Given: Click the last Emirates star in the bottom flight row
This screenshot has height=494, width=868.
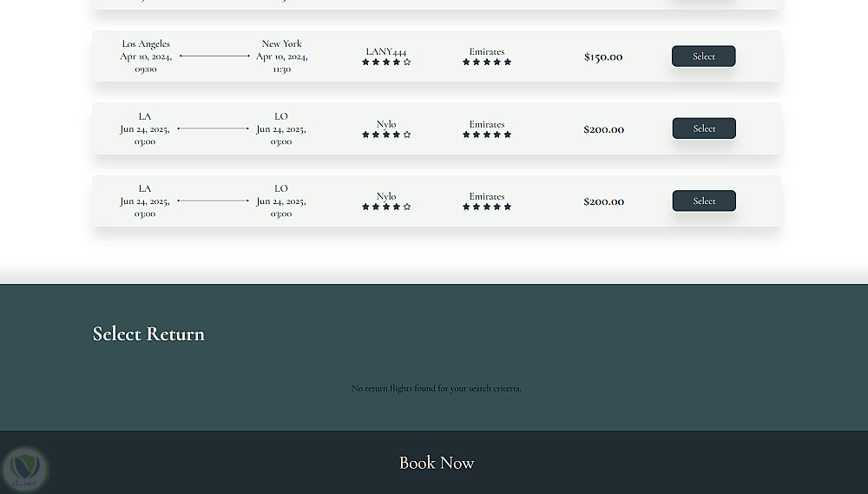Looking at the screenshot, I should [508, 207].
